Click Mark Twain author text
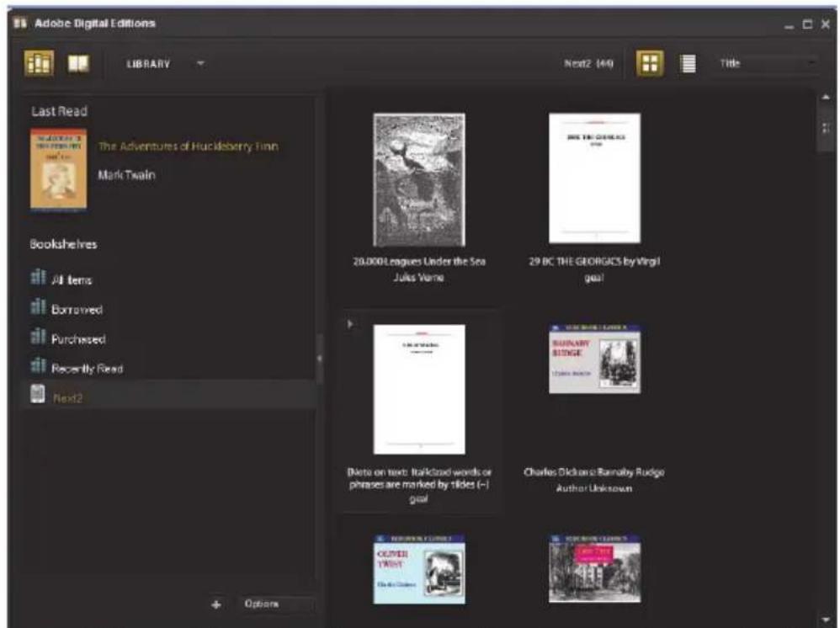Screen dimensions: 840x628 [x=126, y=175]
